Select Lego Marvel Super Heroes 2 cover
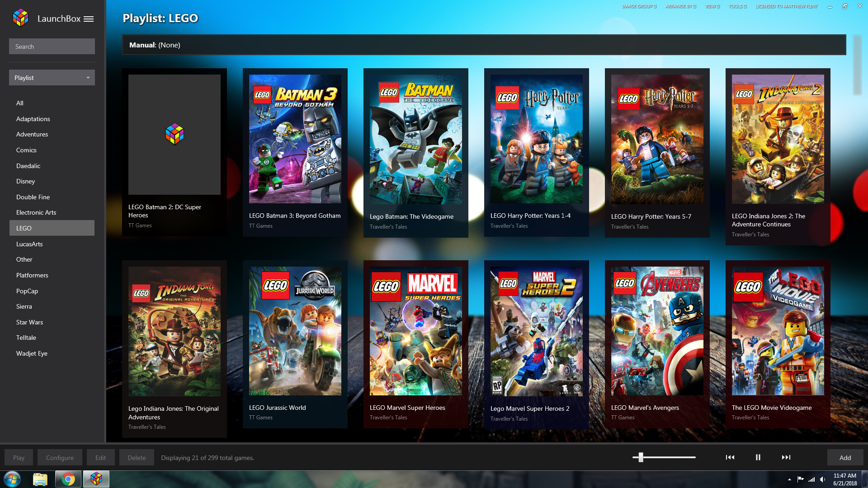The height and width of the screenshot is (488, 868). click(x=537, y=331)
